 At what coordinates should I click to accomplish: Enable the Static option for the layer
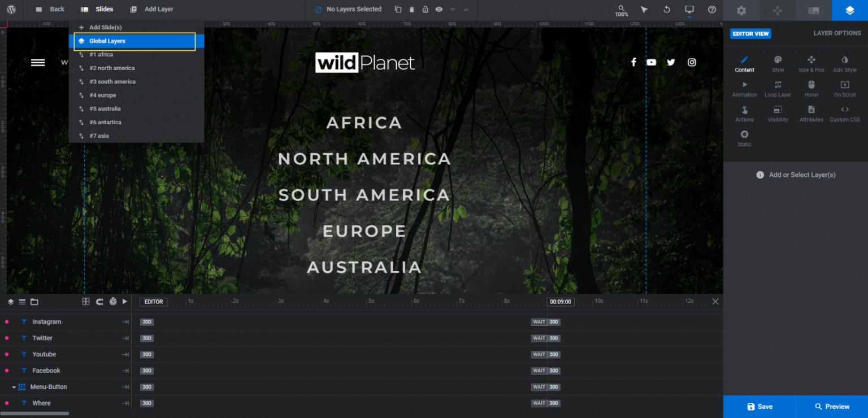coord(744,136)
